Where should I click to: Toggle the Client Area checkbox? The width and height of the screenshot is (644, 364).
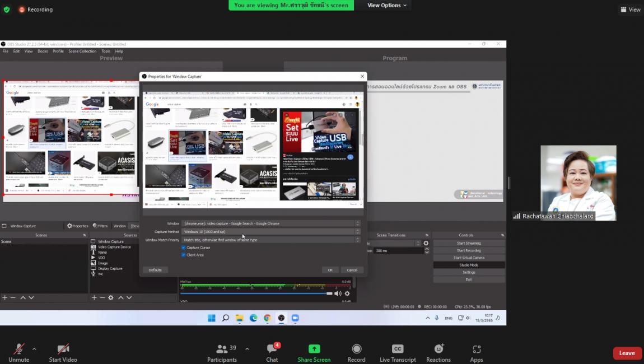pyautogui.click(x=183, y=255)
